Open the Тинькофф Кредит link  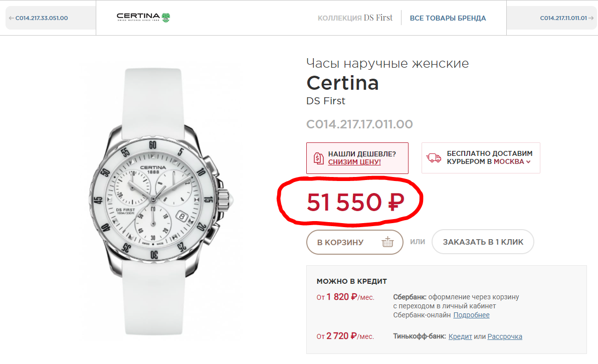[x=460, y=336]
